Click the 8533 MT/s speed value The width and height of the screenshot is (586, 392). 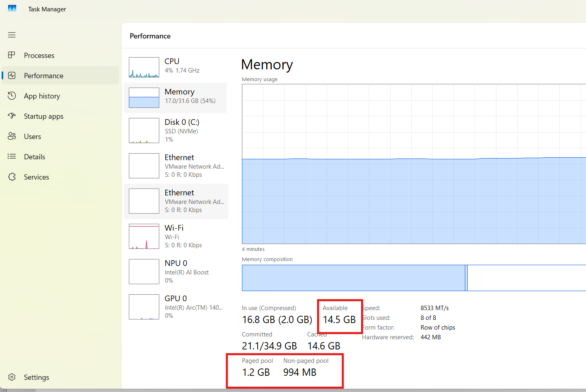click(x=434, y=308)
